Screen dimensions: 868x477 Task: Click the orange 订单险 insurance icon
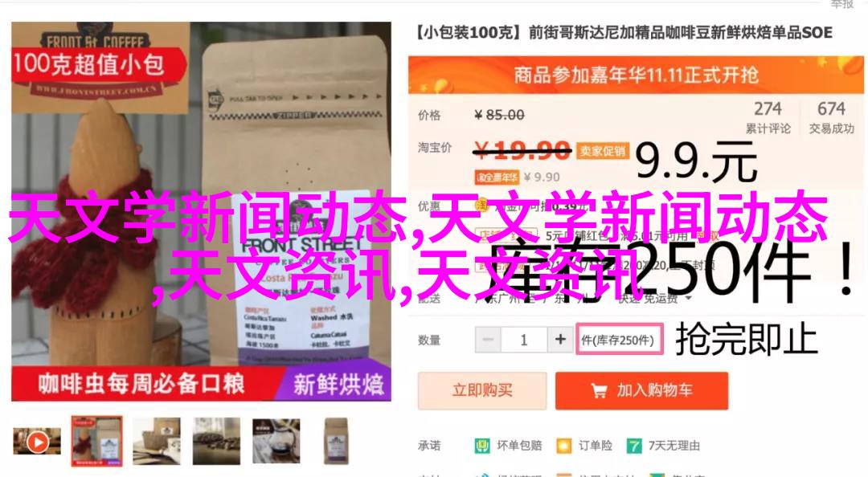point(564,446)
